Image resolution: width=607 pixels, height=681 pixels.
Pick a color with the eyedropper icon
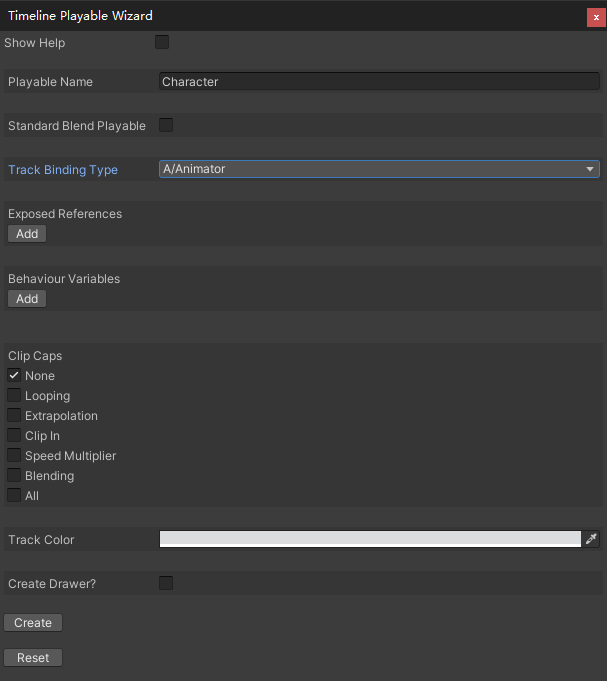pos(591,539)
